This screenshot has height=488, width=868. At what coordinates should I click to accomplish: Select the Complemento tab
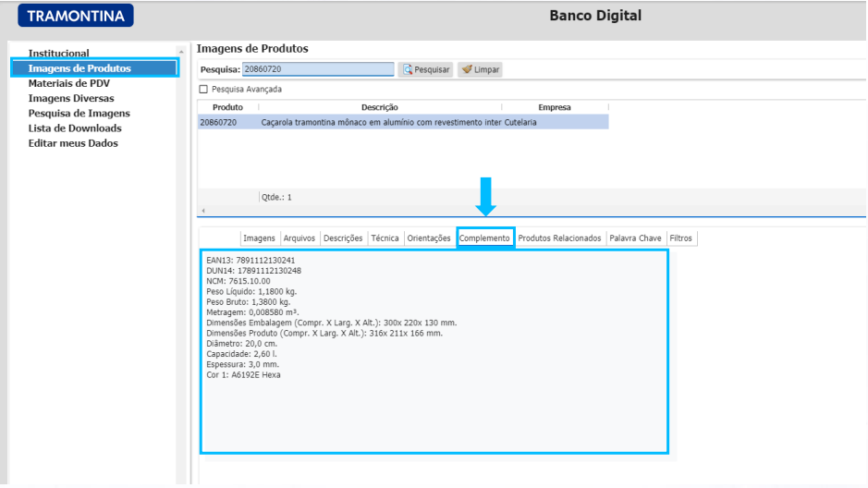[484, 238]
